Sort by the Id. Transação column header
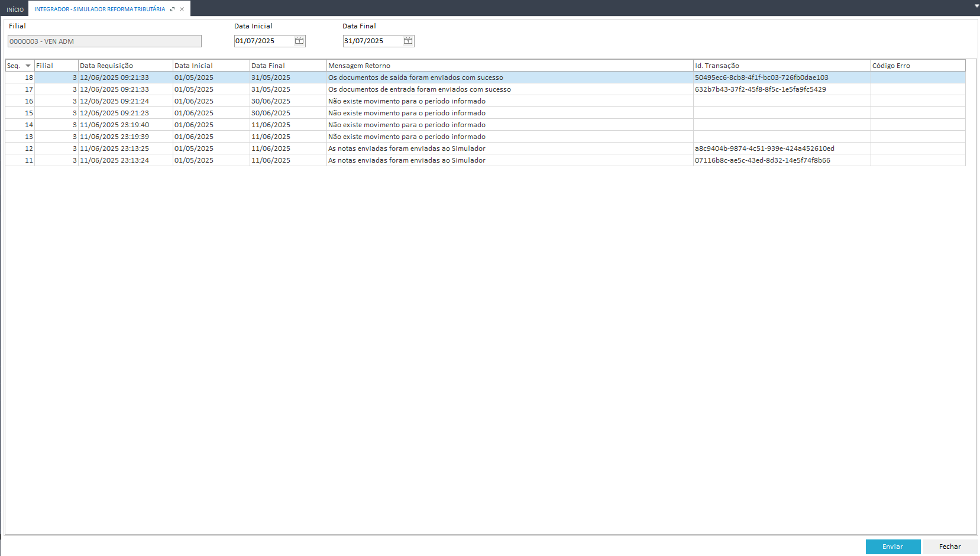980x556 pixels. [x=782, y=66]
